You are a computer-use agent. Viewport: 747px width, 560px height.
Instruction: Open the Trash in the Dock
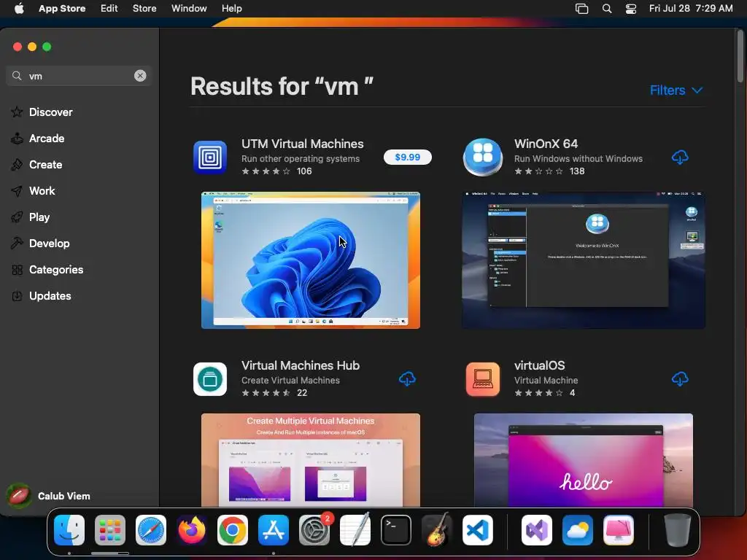[x=678, y=530]
